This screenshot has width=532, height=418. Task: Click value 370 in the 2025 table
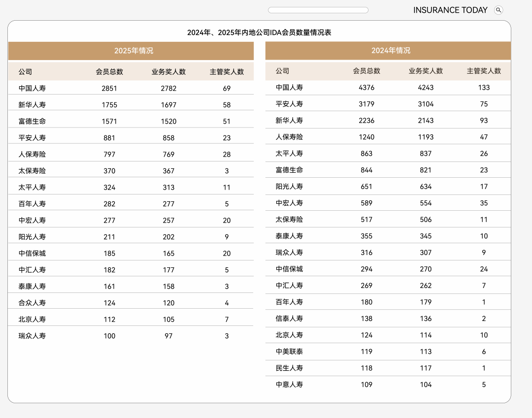(x=109, y=171)
